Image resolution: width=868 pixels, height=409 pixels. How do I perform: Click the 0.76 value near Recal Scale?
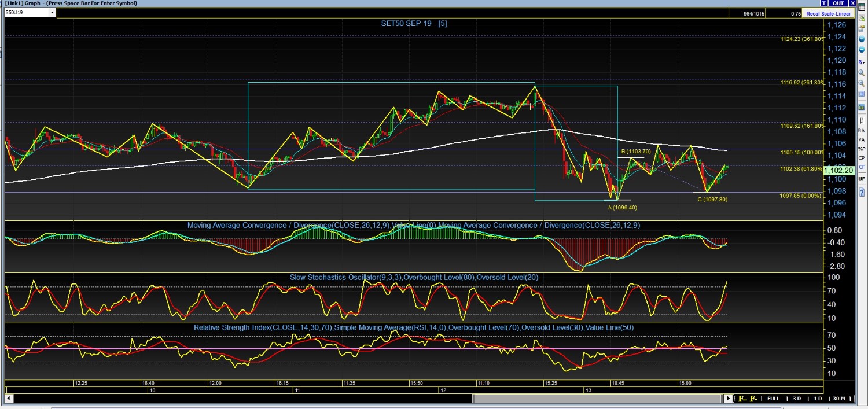coord(796,13)
